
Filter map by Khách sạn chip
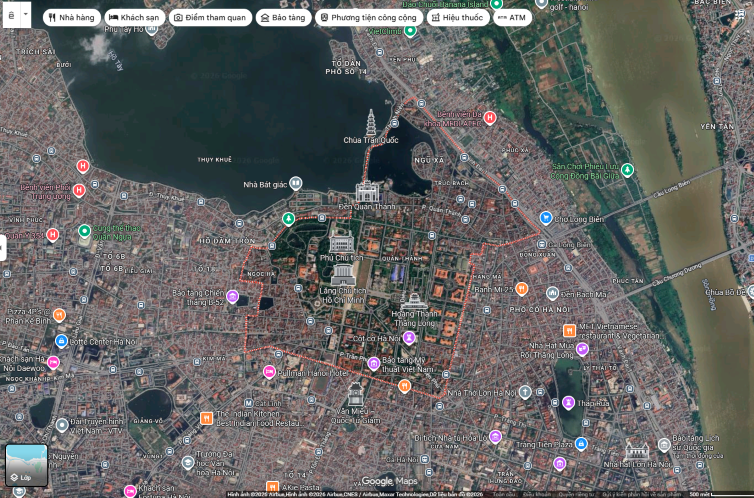135,18
